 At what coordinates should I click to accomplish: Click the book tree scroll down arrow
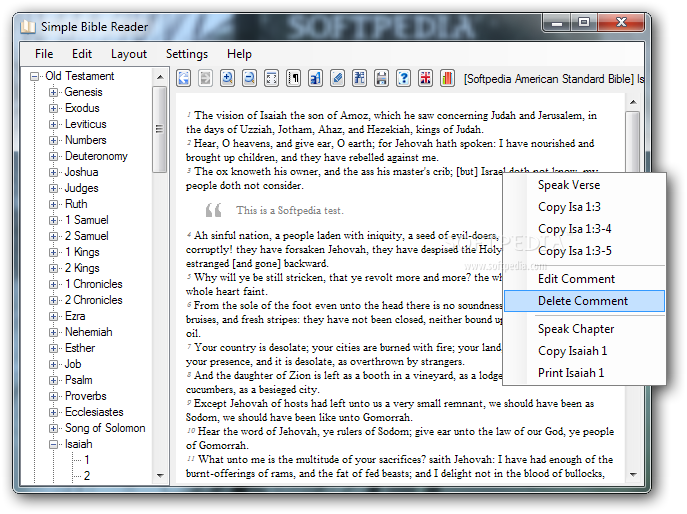coord(160,475)
